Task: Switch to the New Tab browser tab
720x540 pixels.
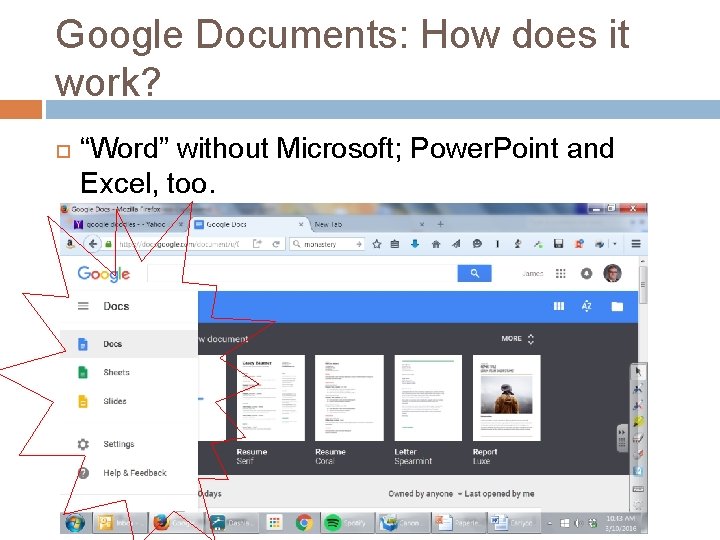Action: click(x=369, y=224)
